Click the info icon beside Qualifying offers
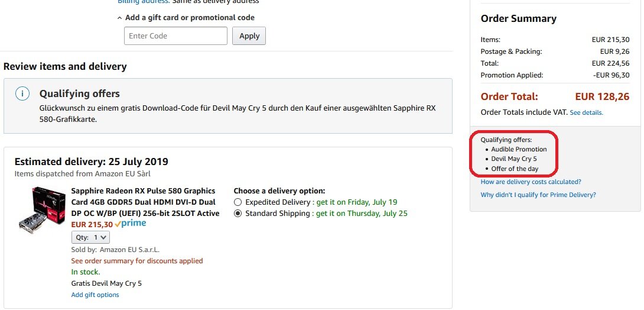Image resolution: width=644 pixels, height=310 pixels. 22,93
